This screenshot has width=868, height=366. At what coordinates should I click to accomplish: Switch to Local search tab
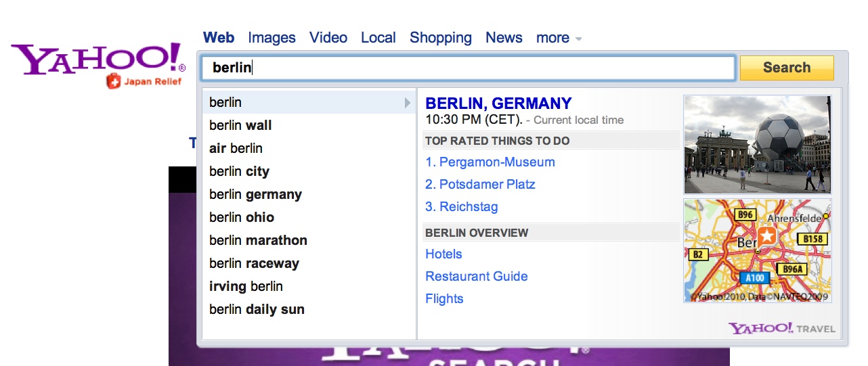[378, 38]
